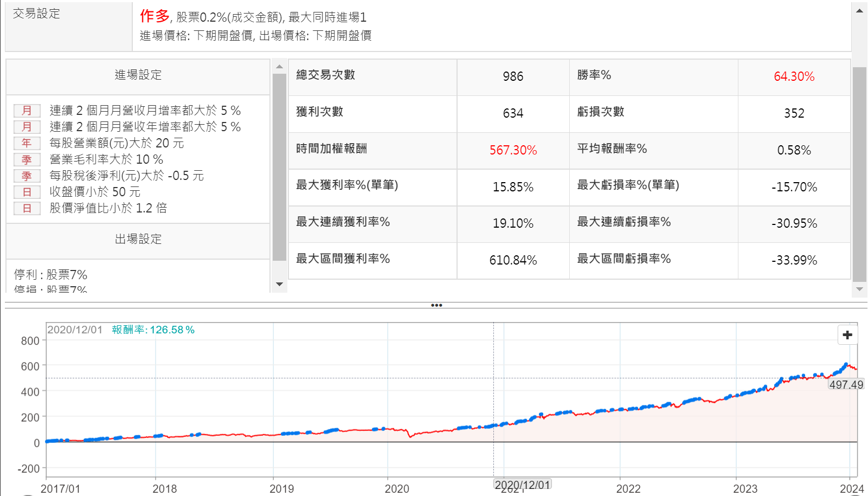Click the 64.30% win rate value
Image resolution: width=868 pixels, height=496 pixels.
pyautogui.click(x=794, y=76)
